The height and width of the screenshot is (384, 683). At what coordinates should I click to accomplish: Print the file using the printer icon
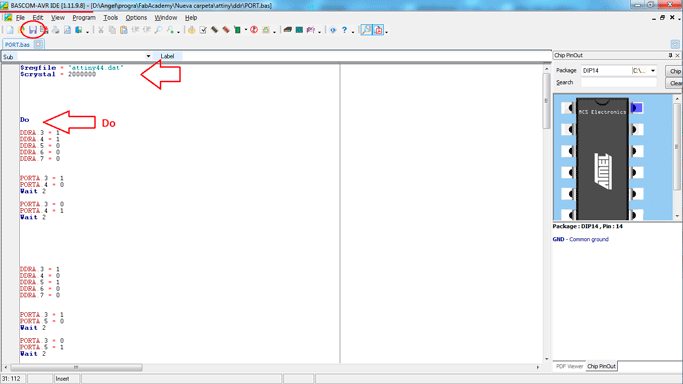(x=56, y=30)
